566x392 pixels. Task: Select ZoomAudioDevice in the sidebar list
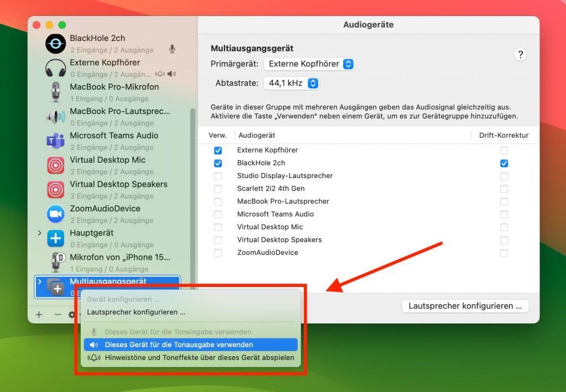point(108,214)
